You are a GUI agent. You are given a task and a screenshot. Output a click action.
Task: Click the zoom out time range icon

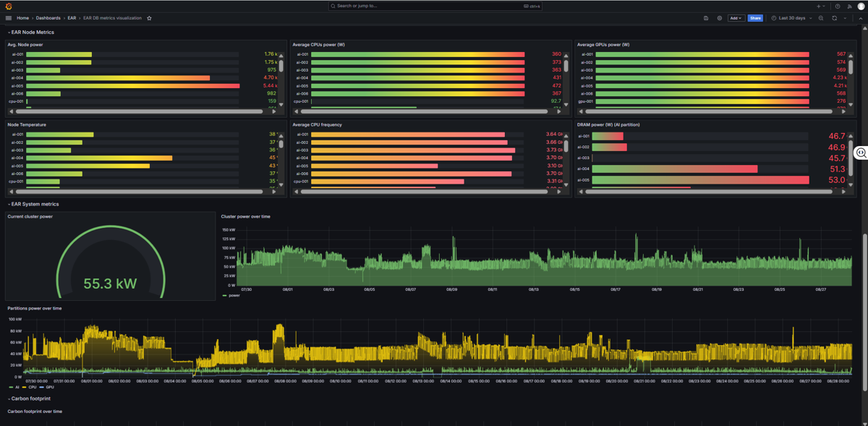pyautogui.click(x=821, y=18)
